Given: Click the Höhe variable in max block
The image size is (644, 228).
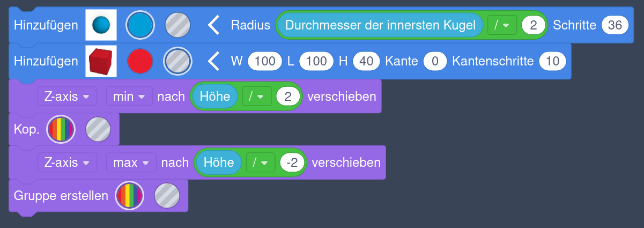Looking at the screenshot, I should click(219, 162).
